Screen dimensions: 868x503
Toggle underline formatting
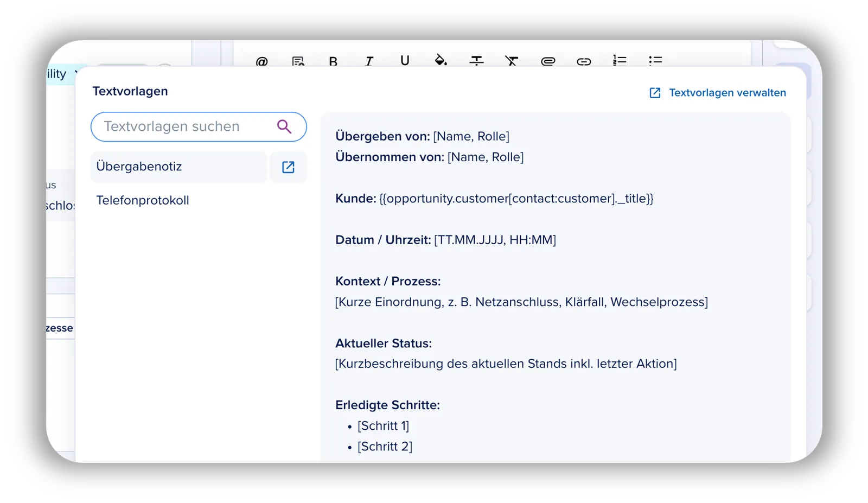pos(405,61)
